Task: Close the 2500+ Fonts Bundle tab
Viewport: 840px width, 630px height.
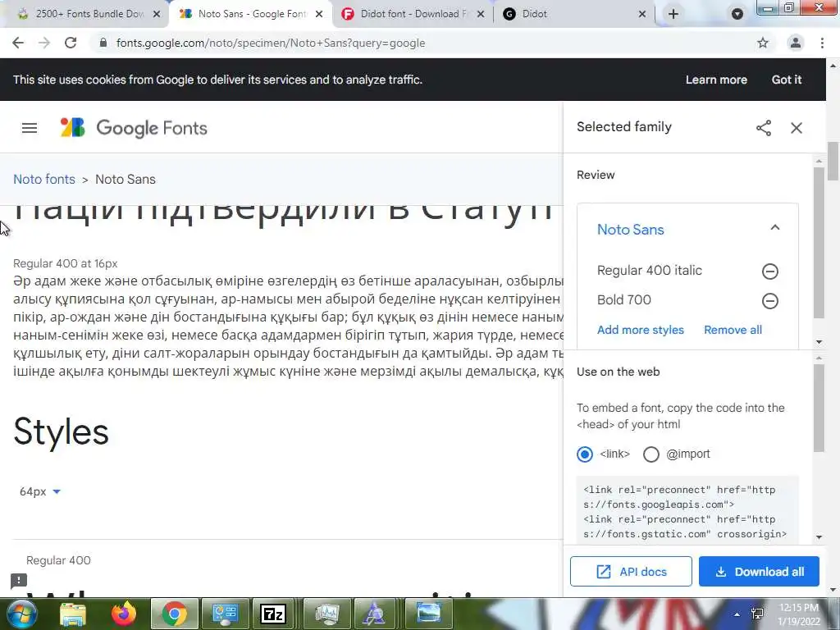Action: [157, 15]
